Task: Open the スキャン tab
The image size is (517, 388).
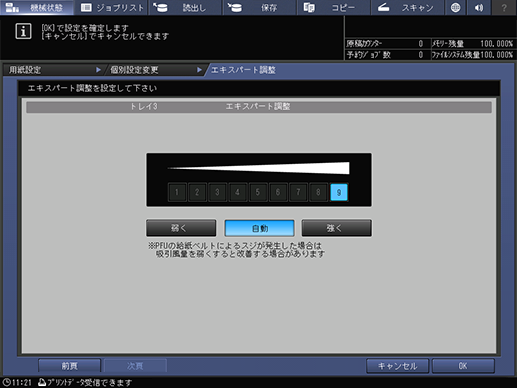Action: [x=408, y=7]
